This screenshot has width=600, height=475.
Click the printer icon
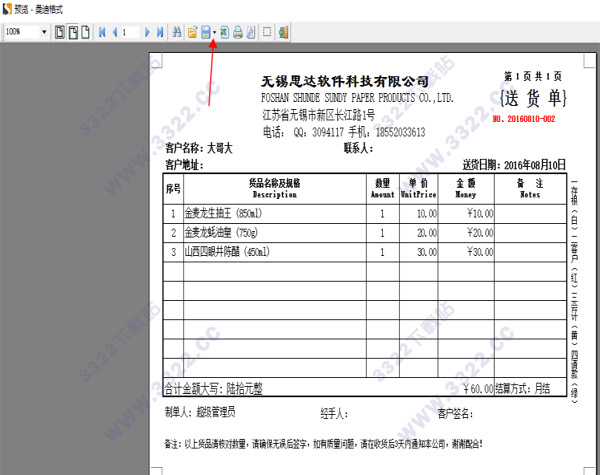238,32
